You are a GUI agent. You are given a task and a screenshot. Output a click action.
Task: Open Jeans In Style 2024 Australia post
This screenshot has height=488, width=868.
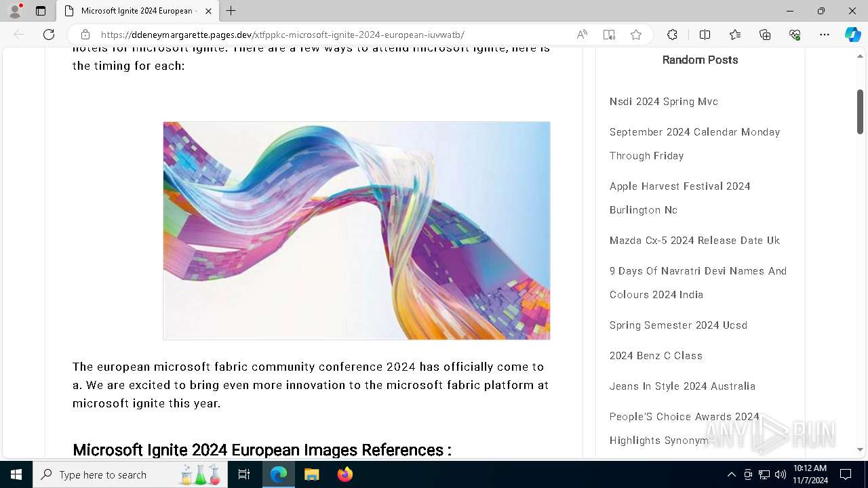pos(682,386)
